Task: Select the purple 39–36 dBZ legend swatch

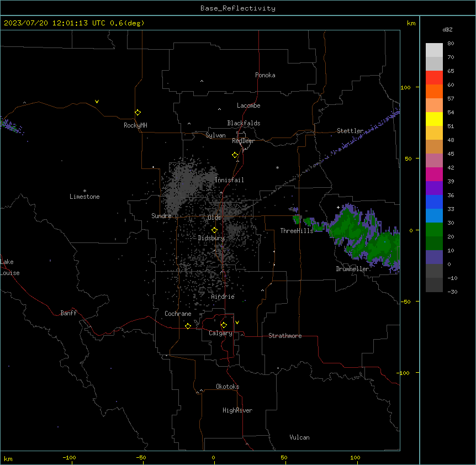Action: (x=434, y=188)
